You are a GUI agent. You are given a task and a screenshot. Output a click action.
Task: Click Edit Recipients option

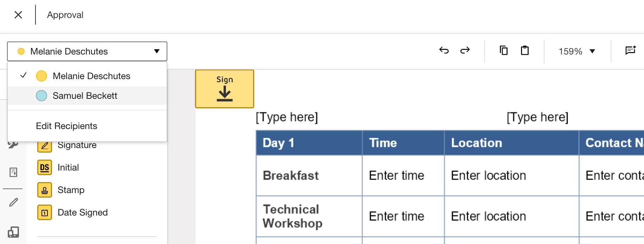(66, 126)
